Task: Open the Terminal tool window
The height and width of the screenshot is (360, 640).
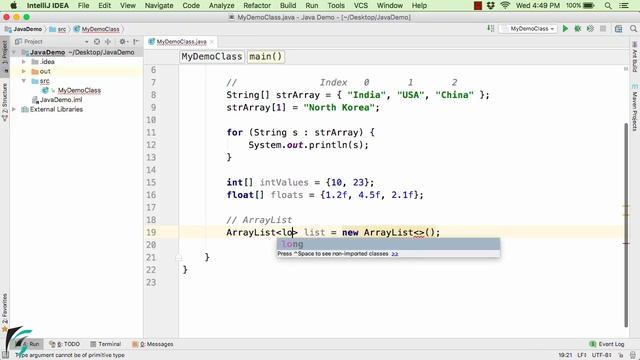Action: (106, 344)
